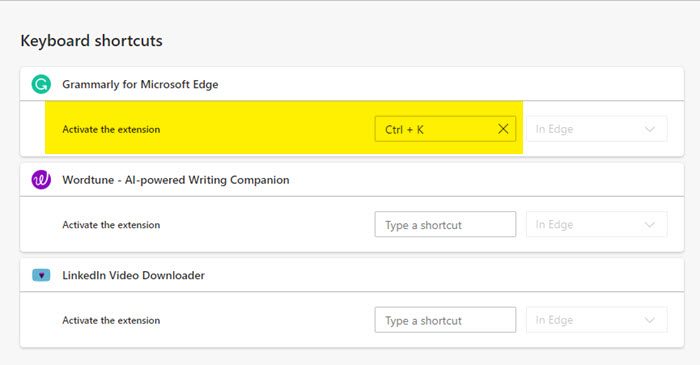Click LinkedIn Downloader's Activate the extension label

[x=111, y=320]
